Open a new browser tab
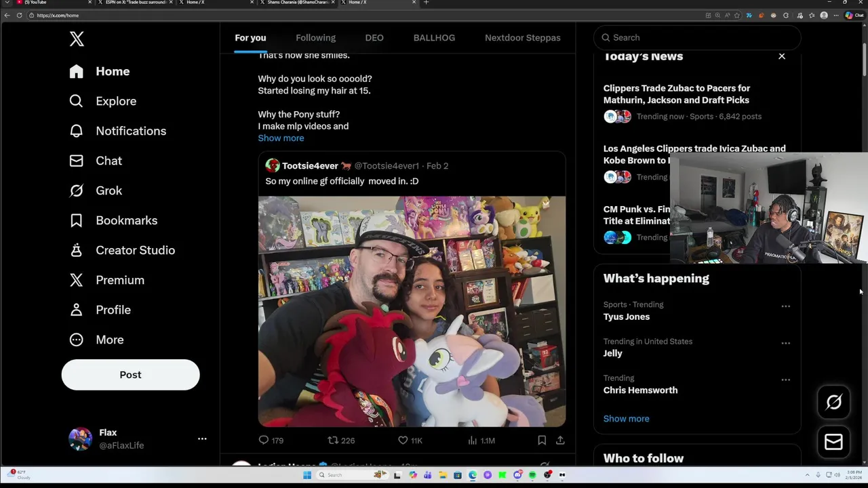868x488 pixels. click(426, 3)
